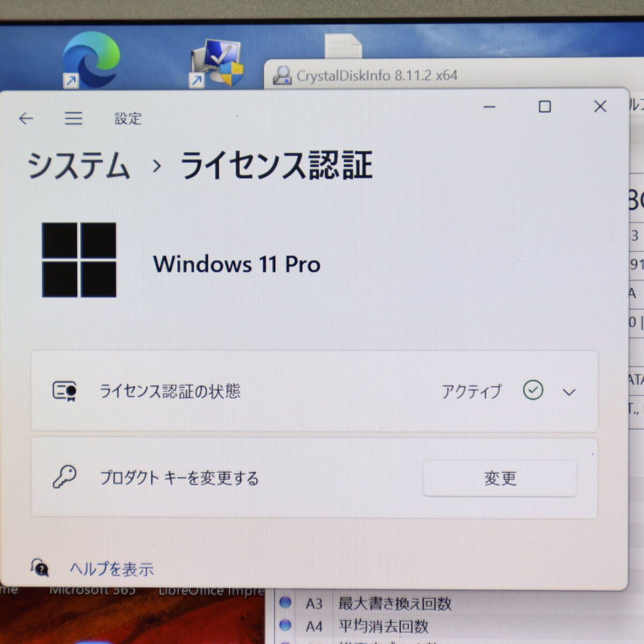The image size is (644, 644).
Task: Select the 平均消去回数 row in CrystalDiskInfo
Action: coord(384,626)
